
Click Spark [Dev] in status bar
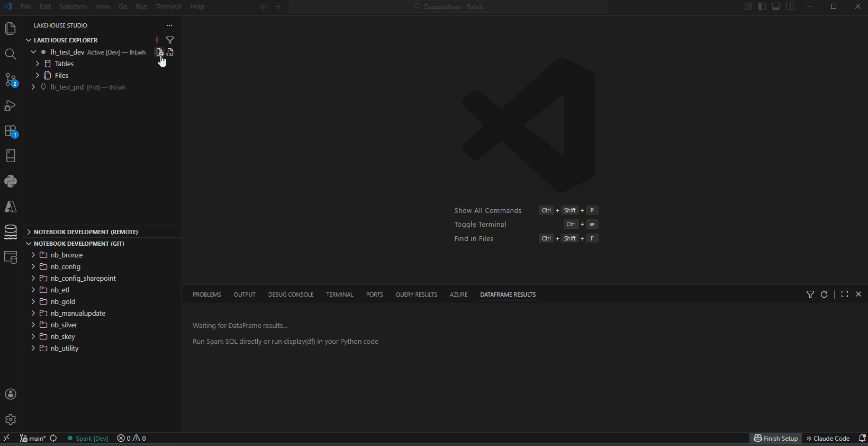[88, 438]
